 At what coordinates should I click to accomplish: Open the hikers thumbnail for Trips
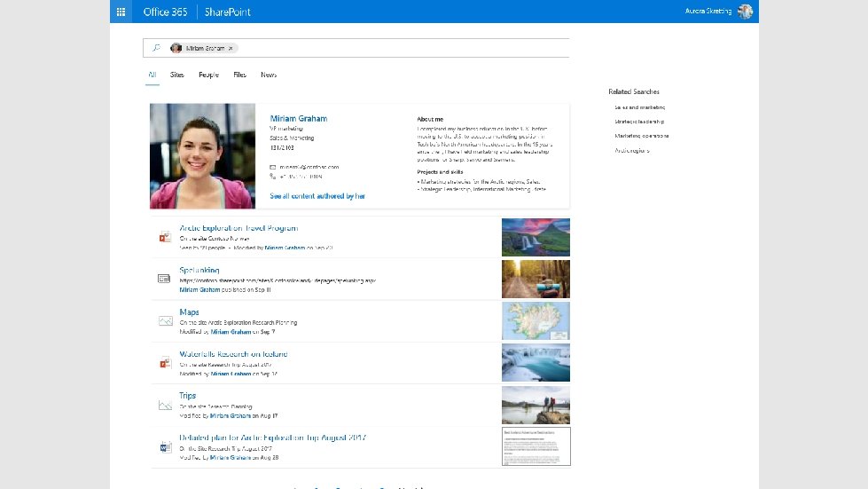(x=536, y=405)
